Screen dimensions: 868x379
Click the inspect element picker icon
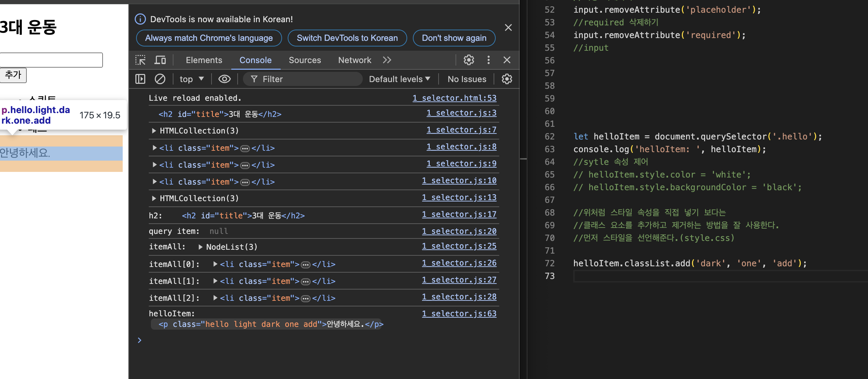[x=140, y=60]
